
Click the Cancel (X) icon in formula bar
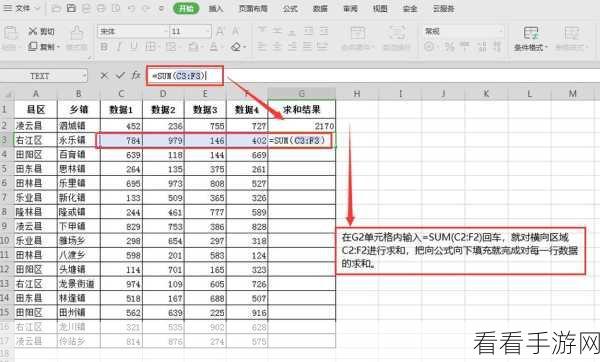(x=104, y=76)
